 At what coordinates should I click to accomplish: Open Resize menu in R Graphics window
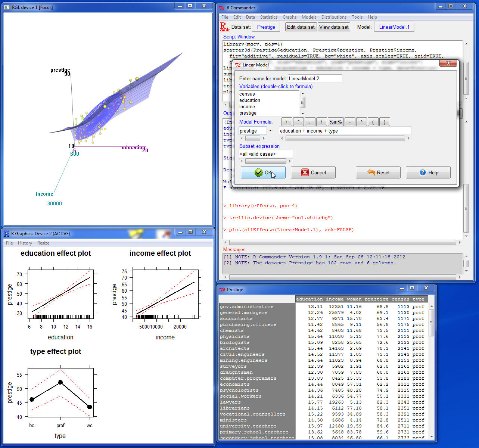(43, 243)
